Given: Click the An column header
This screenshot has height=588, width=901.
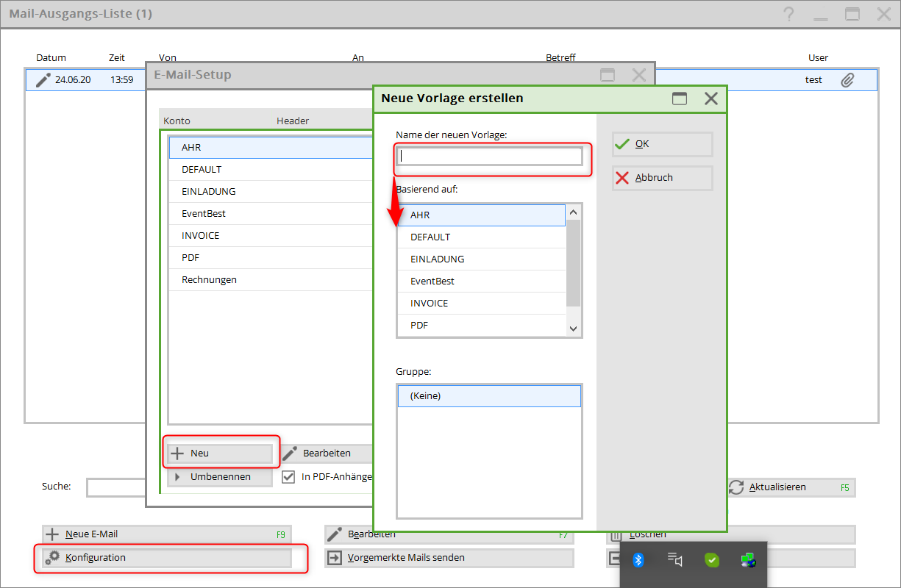Looking at the screenshot, I should pos(358,58).
